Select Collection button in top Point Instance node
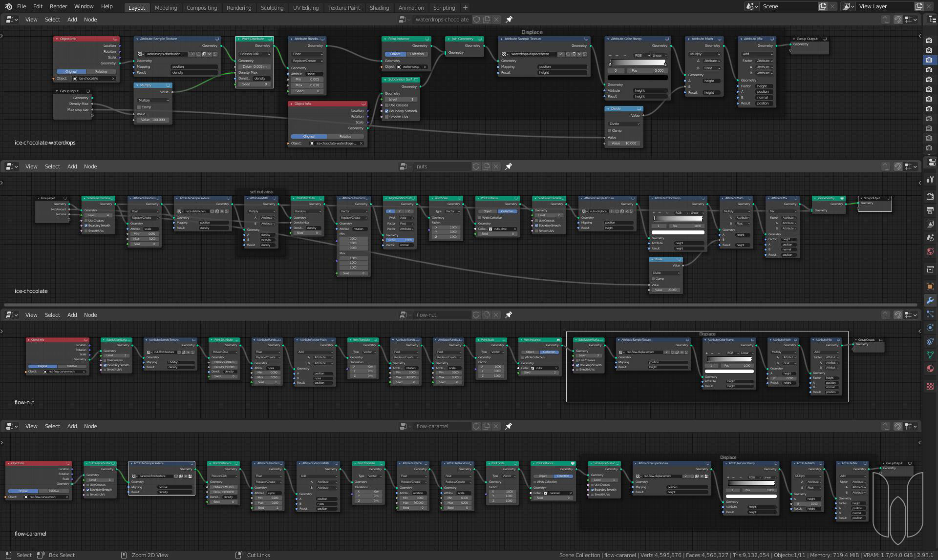938x560 pixels. tap(417, 54)
